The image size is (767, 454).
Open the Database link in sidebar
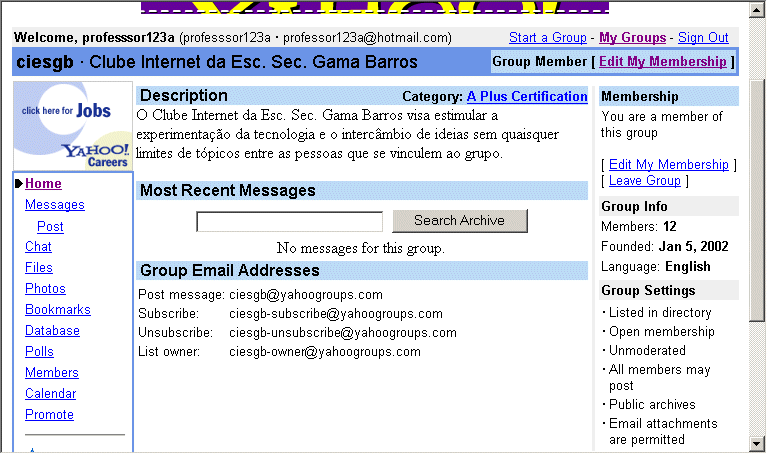pyautogui.click(x=52, y=331)
